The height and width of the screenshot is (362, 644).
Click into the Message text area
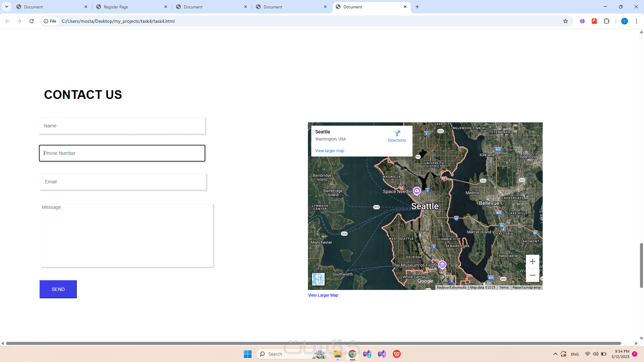click(127, 235)
